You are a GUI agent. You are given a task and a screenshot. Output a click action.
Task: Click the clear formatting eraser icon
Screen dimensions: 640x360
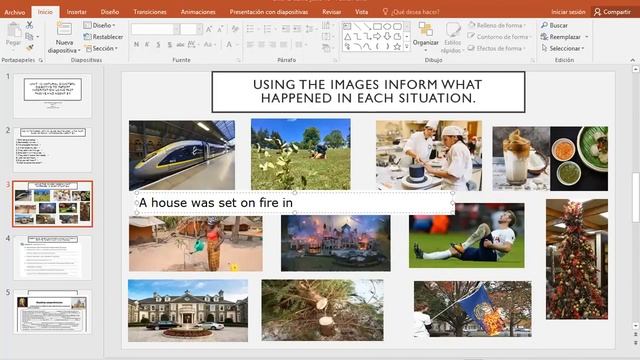[235, 29]
